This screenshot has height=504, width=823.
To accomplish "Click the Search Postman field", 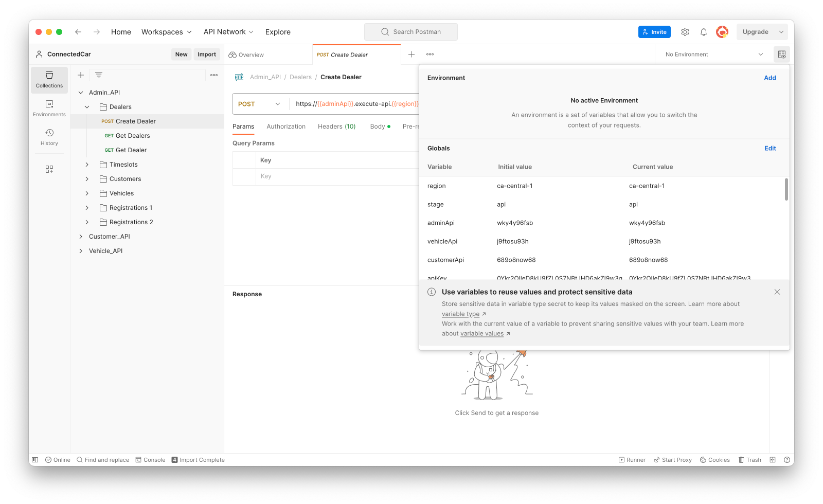I will tap(411, 32).
